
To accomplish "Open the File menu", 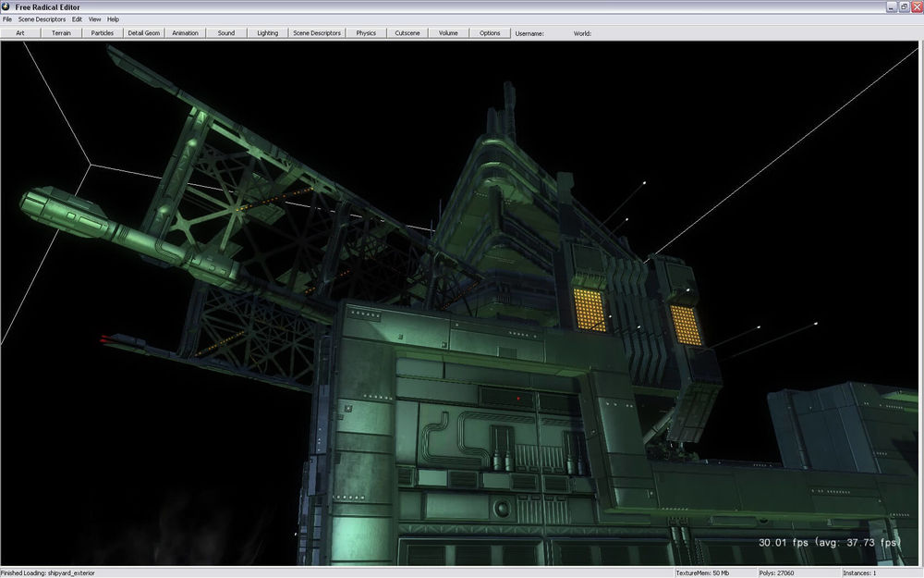I will [7, 19].
